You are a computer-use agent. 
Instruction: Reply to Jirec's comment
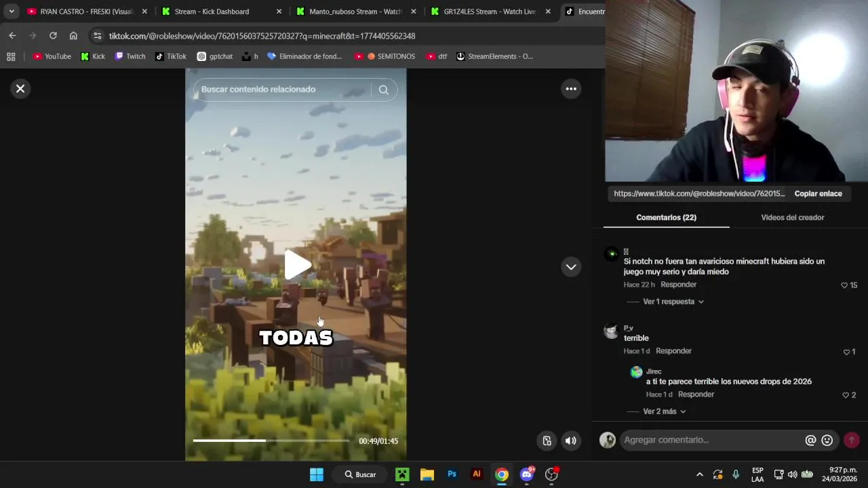[x=696, y=394]
